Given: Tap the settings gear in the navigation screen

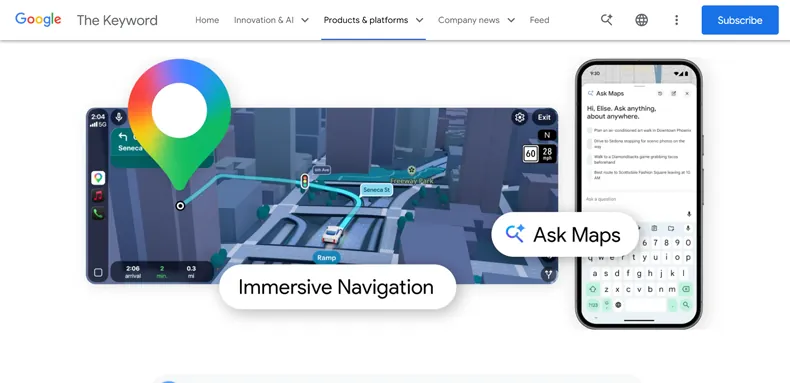Looking at the screenshot, I should pyautogui.click(x=520, y=117).
